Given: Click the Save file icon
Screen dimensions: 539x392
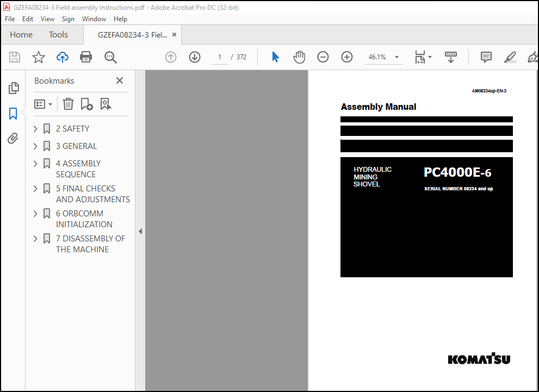Looking at the screenshot, I should pos(15,57).
